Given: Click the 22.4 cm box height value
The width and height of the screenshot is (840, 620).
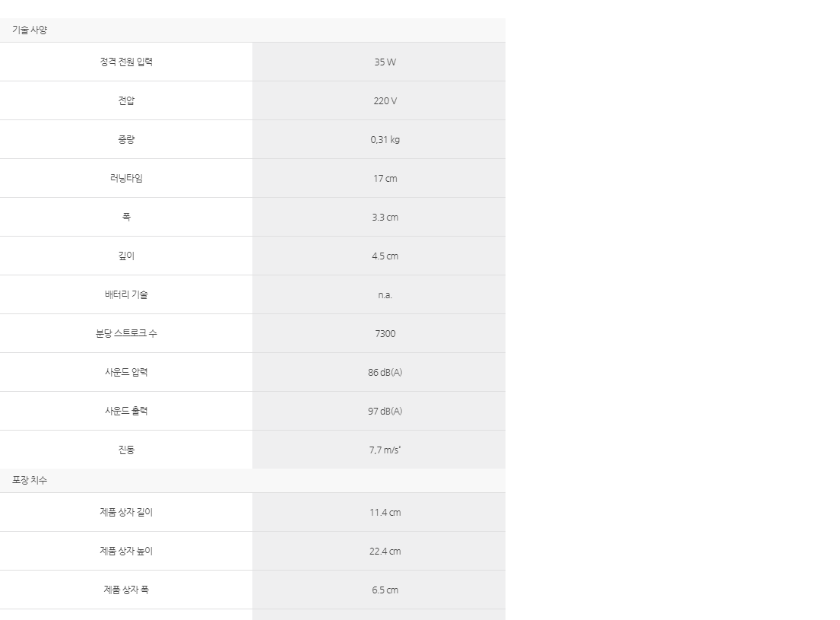Looking at the screenshot, I should [385, 552].
